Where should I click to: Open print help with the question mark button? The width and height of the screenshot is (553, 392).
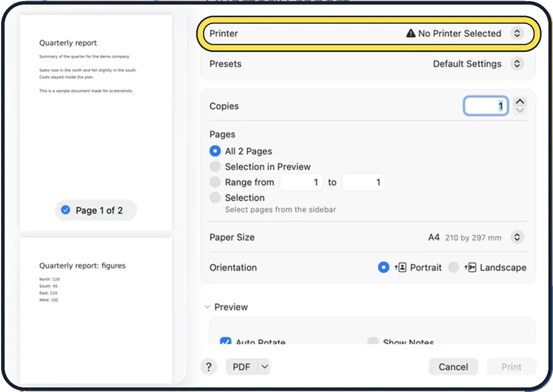209,367
